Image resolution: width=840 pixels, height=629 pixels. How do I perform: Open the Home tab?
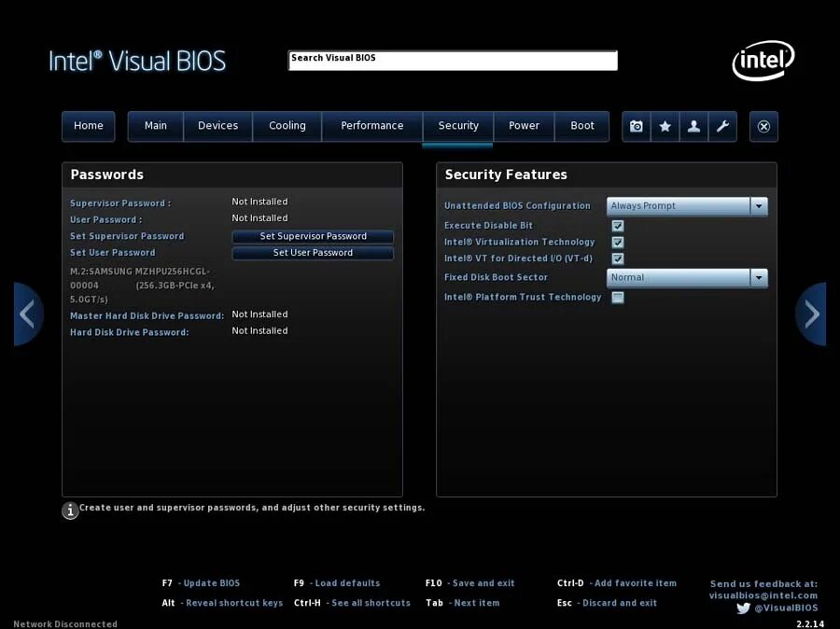pos(89,126)
